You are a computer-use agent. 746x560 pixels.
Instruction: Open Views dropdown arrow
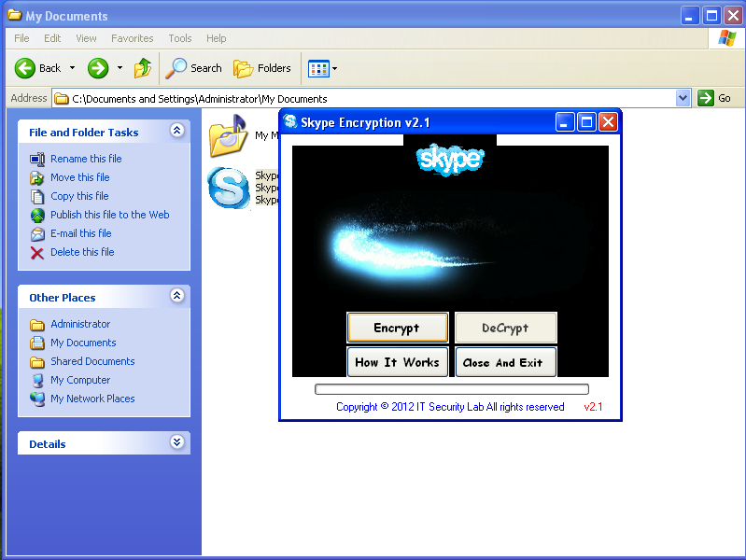pos(335,68)
